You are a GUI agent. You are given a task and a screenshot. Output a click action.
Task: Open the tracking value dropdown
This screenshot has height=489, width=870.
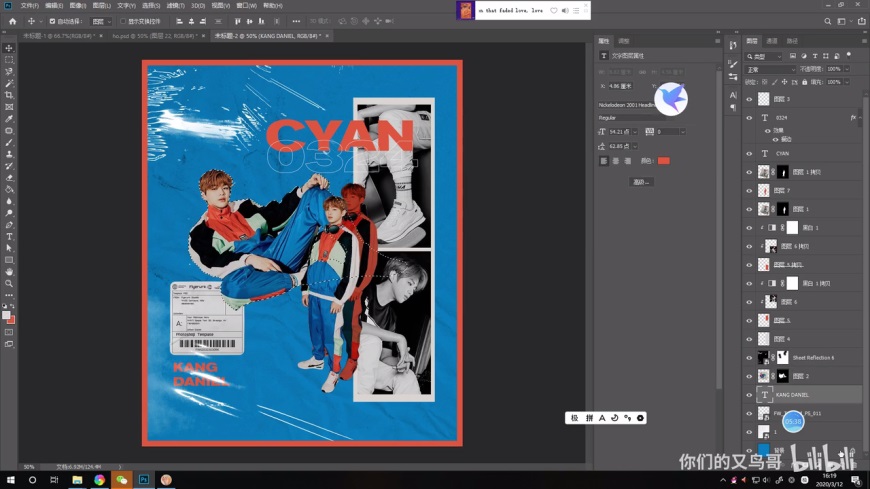682,132
